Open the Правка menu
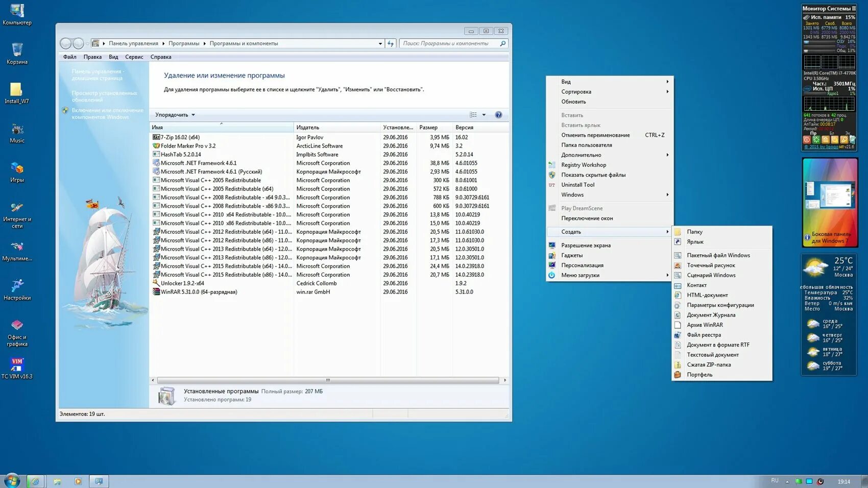Screen dimensions: 868x488 [92, 57]
